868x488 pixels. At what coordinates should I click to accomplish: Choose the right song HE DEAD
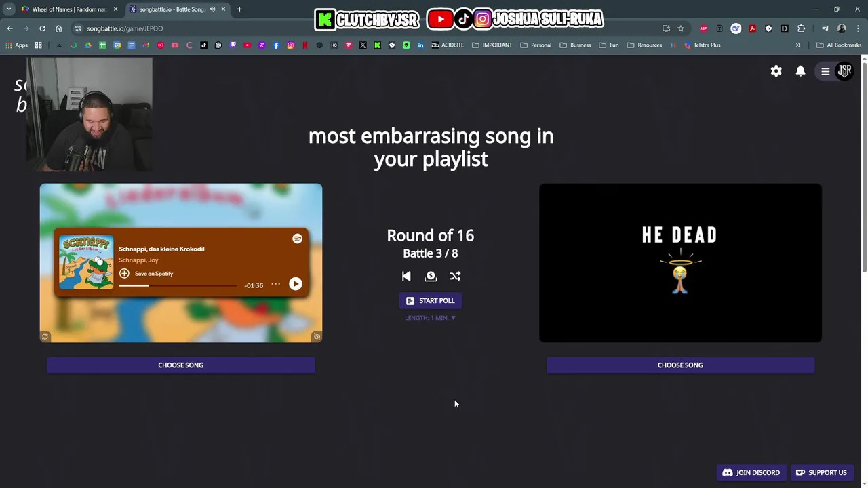680,365
